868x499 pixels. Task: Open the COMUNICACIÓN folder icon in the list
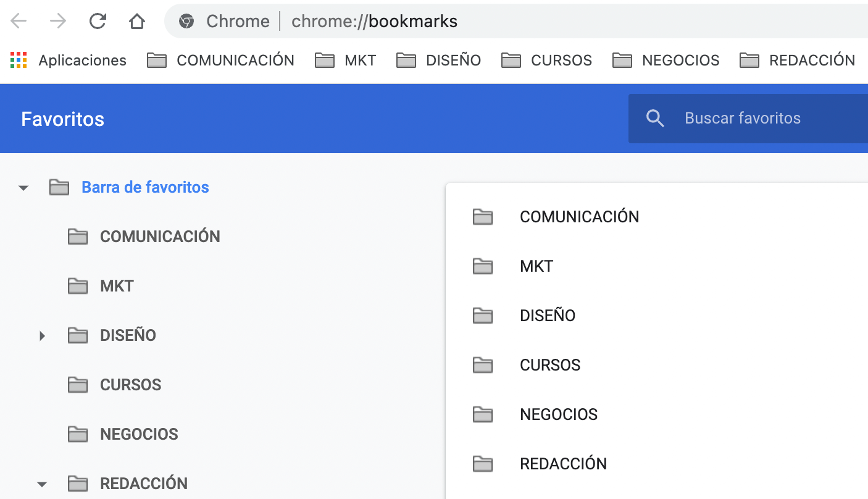click(x=483, y=217)
